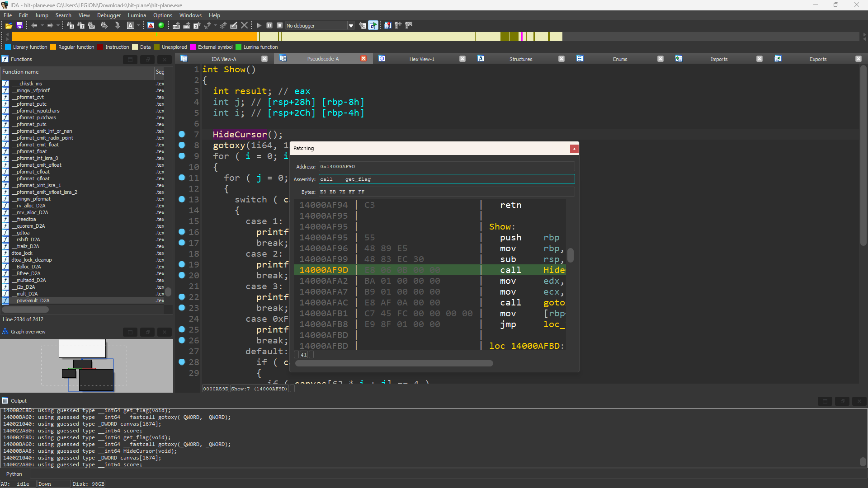Click the text search icon labeled T
This screenshot has width=868, height=488.
[x=81, y=26]
